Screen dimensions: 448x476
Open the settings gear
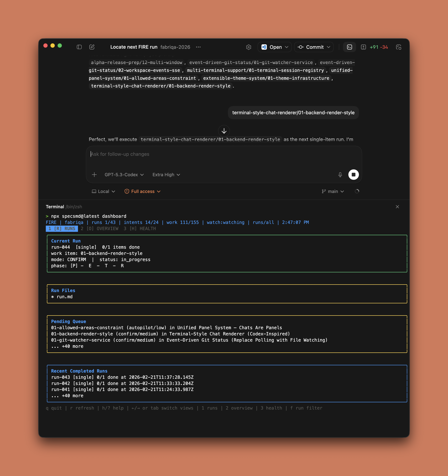[248, 47]
